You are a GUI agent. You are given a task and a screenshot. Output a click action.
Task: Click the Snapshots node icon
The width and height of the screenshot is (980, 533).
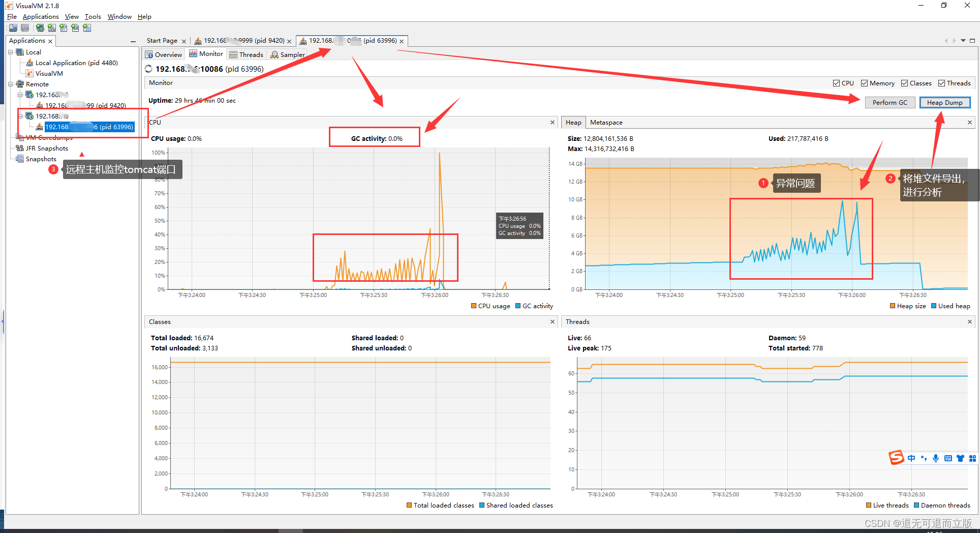[20, 159]
